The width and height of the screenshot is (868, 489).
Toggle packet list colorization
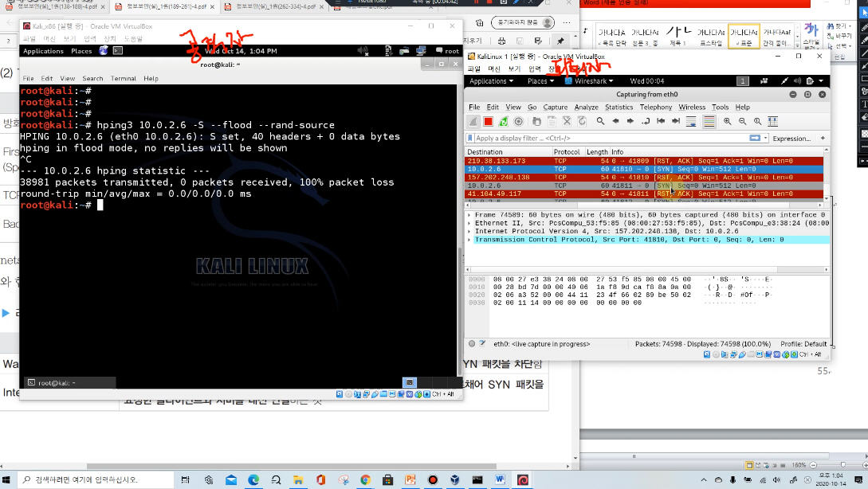(x=709, y=122)
